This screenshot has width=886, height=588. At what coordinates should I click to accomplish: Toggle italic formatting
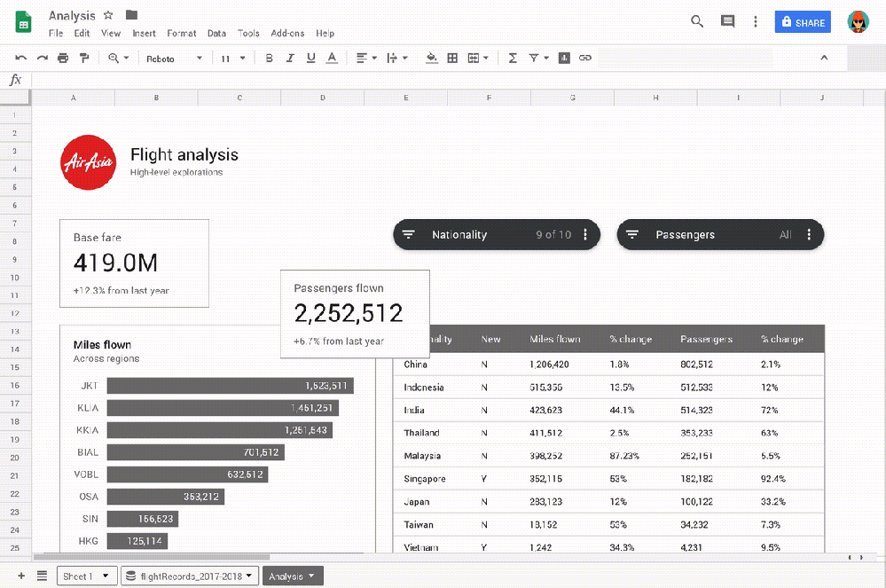point(290,57)
